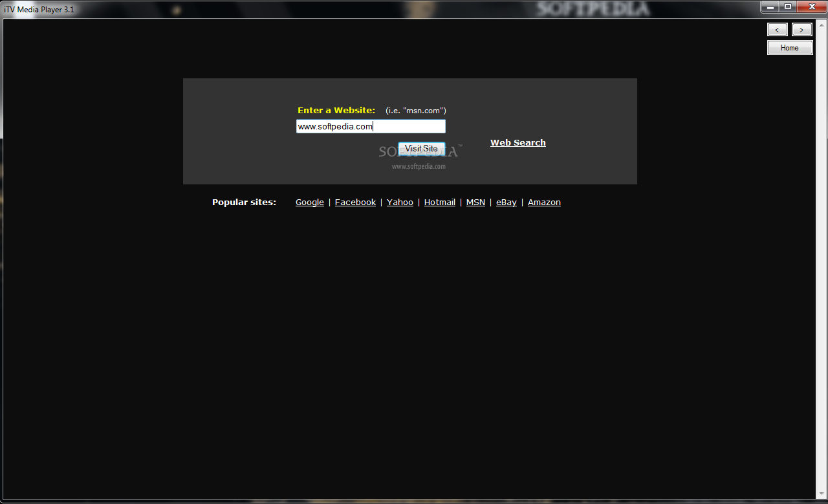Open the Yahoo popular site link
Viewport: 828px width, 504px height.
[400, 203]
